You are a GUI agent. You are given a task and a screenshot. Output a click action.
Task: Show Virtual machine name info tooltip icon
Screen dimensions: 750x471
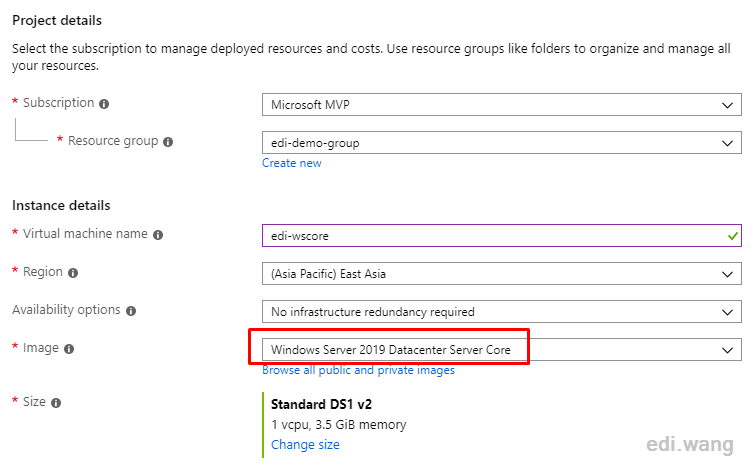pos(158,235)
